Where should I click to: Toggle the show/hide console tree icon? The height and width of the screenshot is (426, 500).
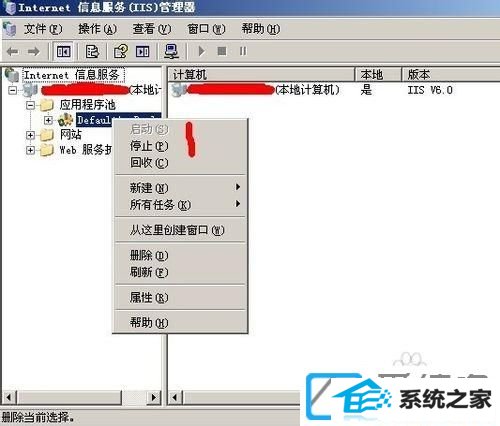click(x=63, y=52)
